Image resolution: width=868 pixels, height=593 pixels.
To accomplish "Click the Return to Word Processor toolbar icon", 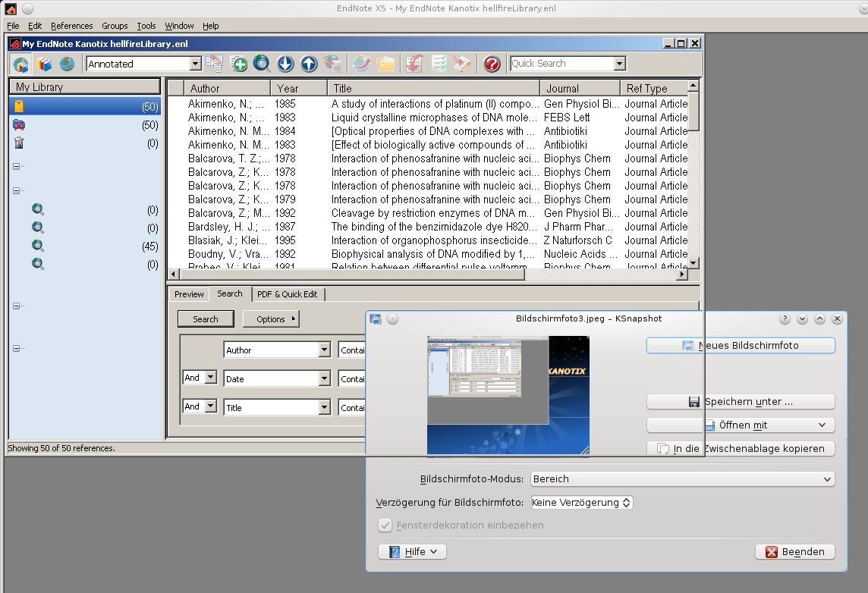I will coord(461,64).
